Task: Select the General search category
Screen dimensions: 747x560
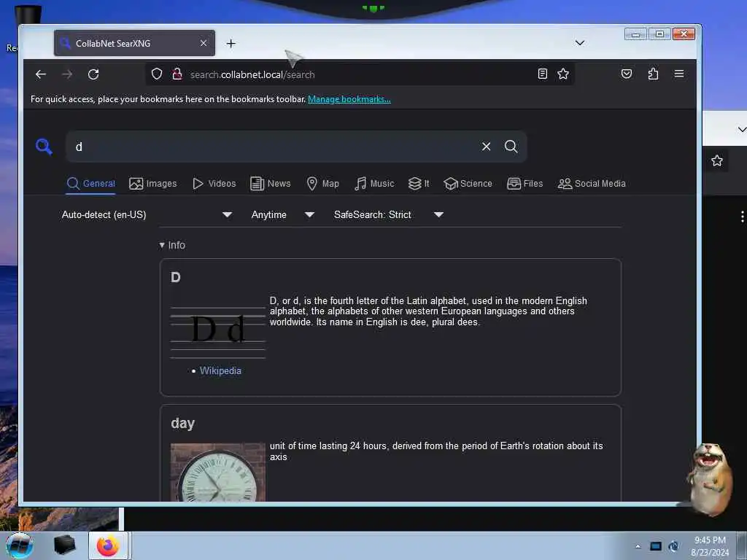Action: [91, 184]
